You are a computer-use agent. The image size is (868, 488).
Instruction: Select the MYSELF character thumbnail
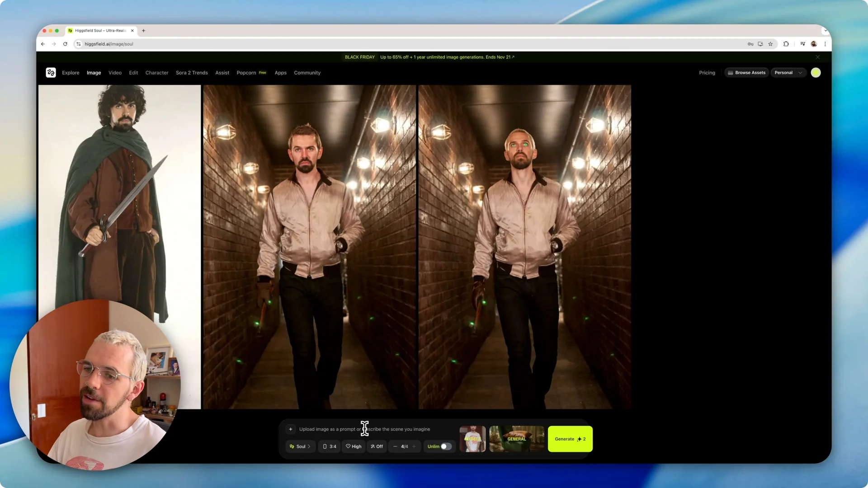472,439
